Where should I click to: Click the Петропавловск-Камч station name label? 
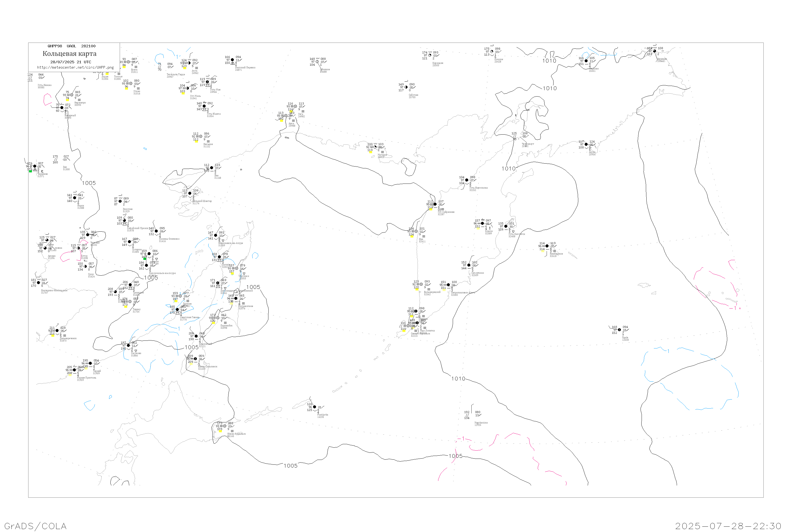click(x=463, y=292)
